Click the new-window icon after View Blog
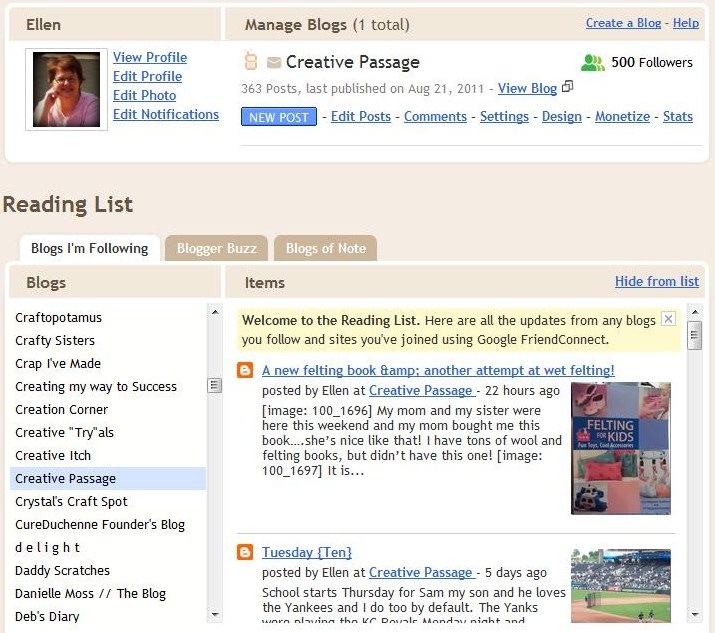 coord(567,87)
